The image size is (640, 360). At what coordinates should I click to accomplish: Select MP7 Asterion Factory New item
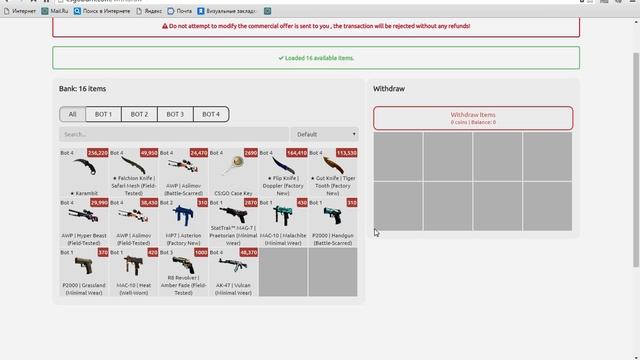coord(184,222)
